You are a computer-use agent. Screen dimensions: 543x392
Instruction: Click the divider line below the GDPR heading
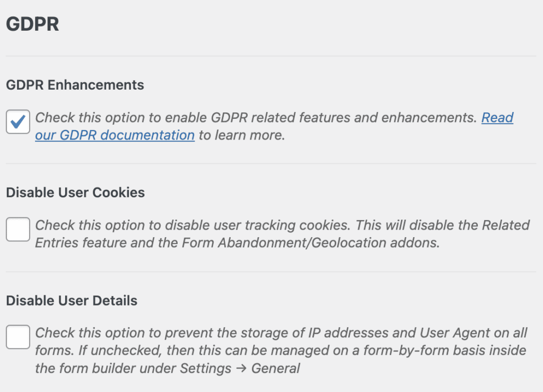coord(271,56)
